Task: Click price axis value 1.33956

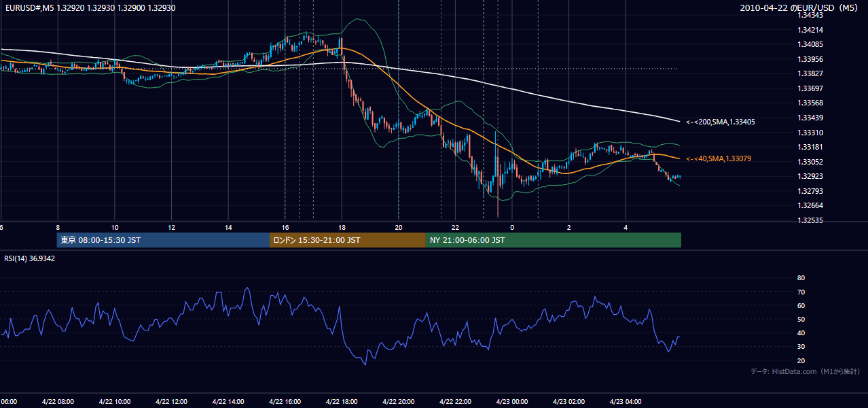Action: [x=810, y=59]
